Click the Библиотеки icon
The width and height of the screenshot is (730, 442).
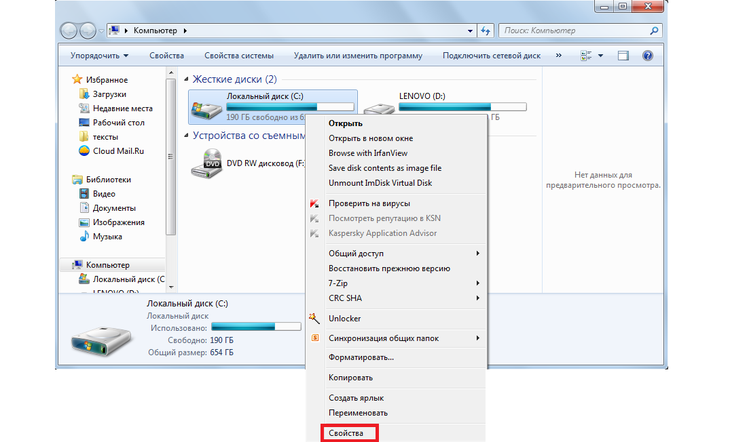[x=77, y=179]
